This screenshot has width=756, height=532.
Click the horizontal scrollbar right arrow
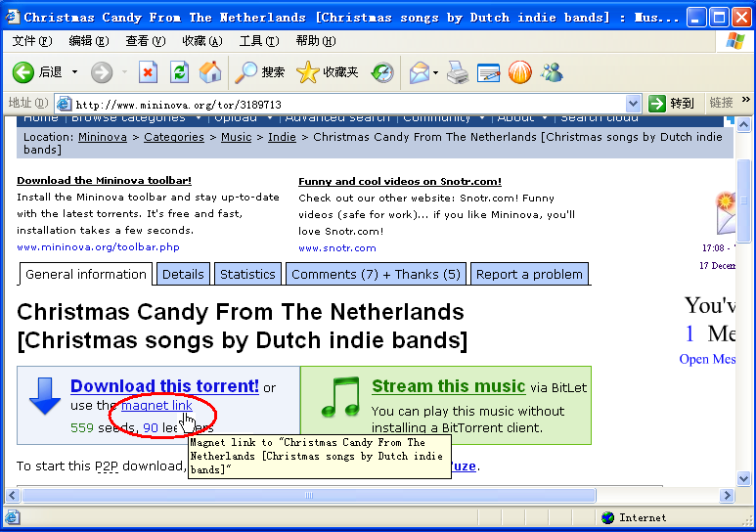pos(727,495)
